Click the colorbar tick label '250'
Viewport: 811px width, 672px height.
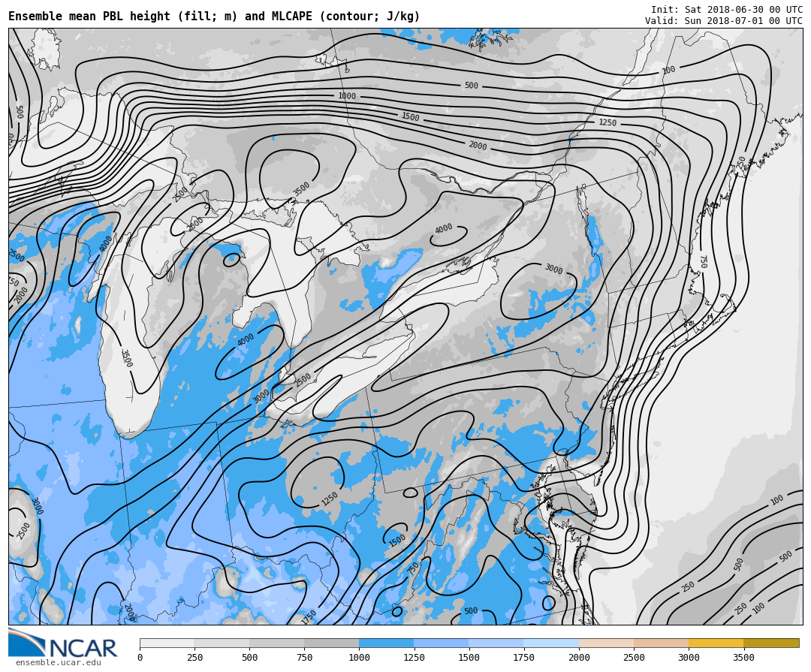(194, 658)
